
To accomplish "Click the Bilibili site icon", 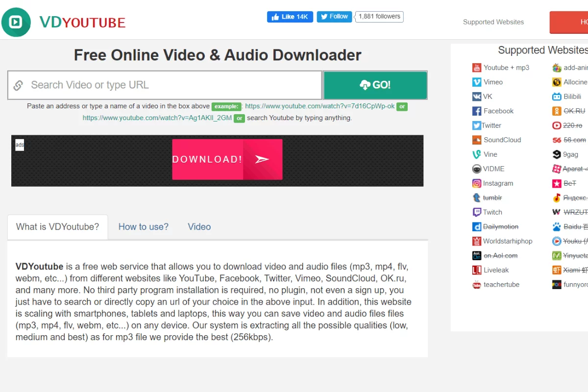I will tap(557, 97).
